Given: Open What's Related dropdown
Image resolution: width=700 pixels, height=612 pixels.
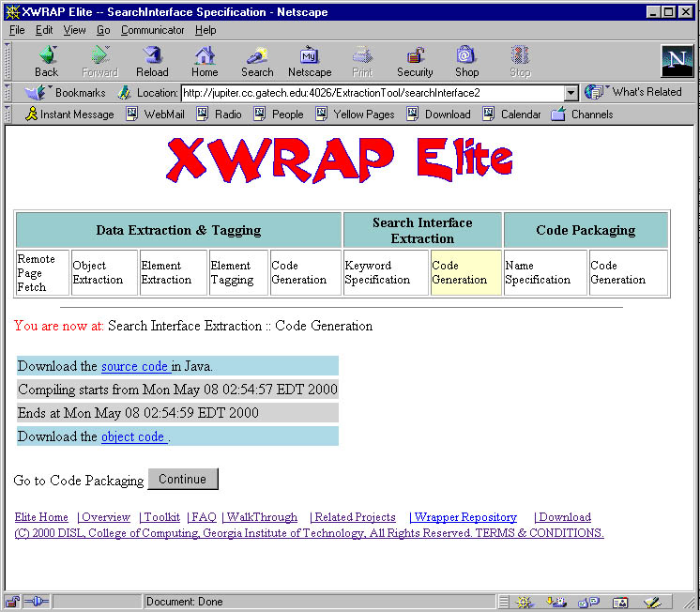Looking at the screenshot, I should click(x=633, y=92).
